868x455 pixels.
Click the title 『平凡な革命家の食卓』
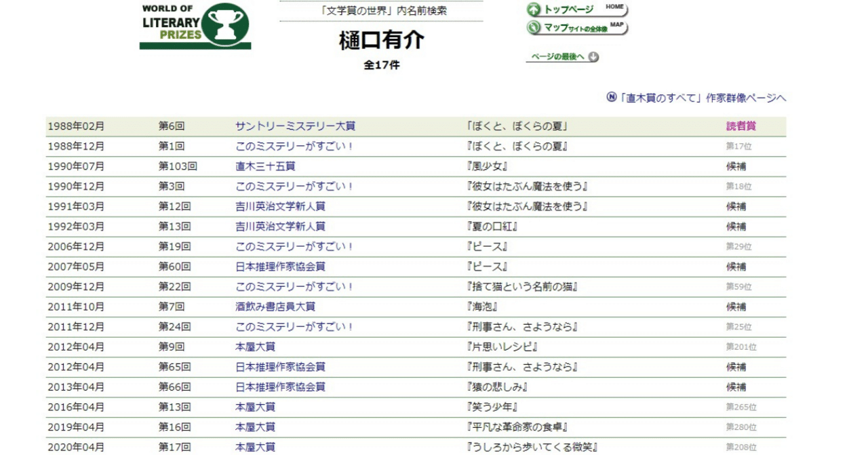[x=517, y=427]
